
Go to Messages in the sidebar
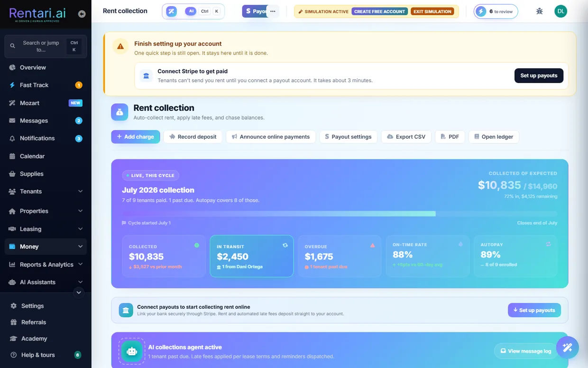pyautogui.click(x=46, y=121)
